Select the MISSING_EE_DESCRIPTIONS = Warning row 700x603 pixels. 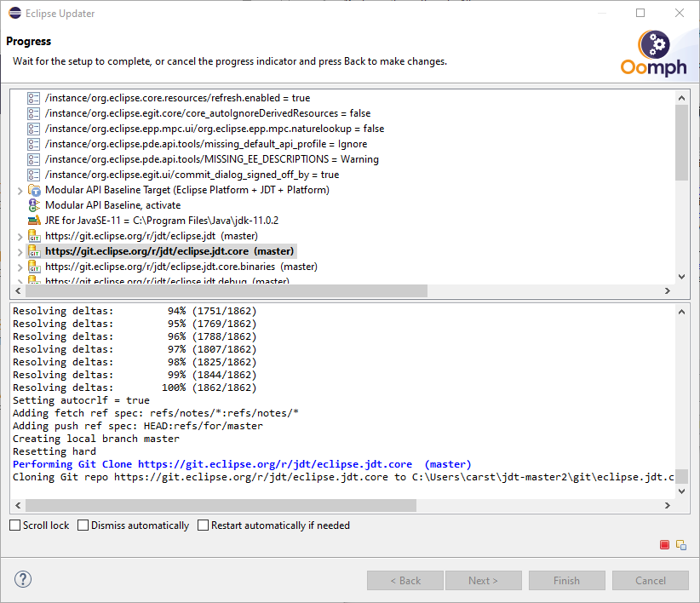click(x=212, y=159)
